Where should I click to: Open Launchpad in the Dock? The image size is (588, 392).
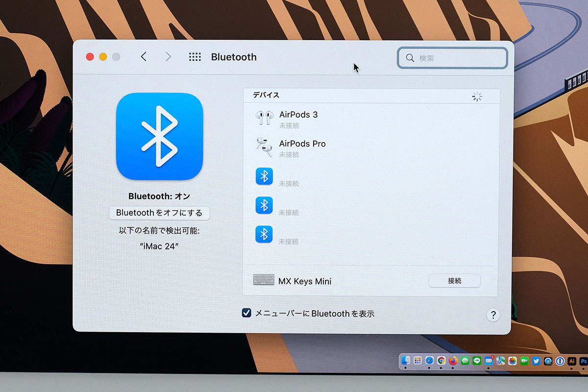(417, 361)
